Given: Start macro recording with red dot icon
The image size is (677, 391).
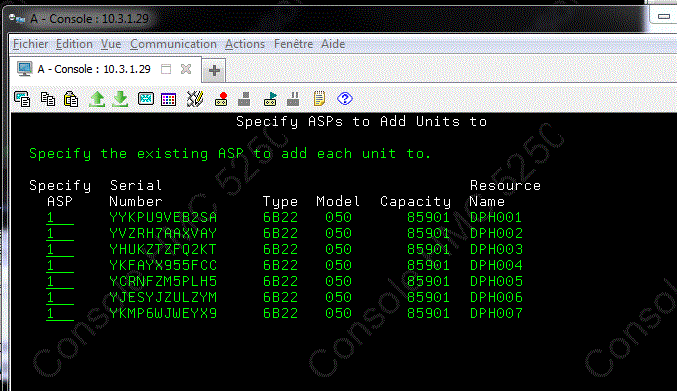Looking at the screenshot, I should tap(221, 99).
